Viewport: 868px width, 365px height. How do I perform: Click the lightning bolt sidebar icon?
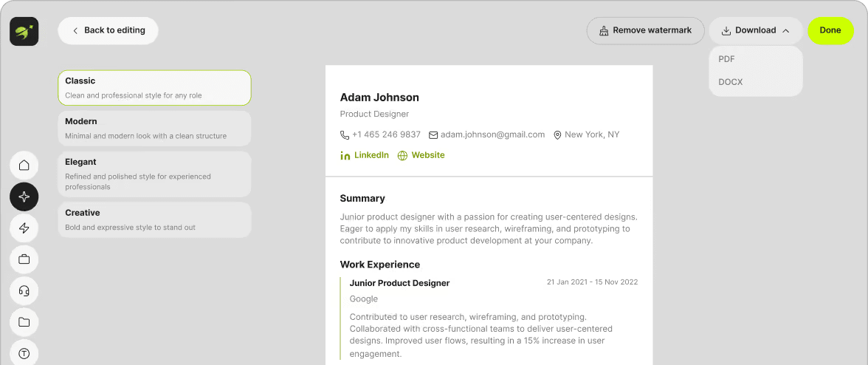click(24, 228)
